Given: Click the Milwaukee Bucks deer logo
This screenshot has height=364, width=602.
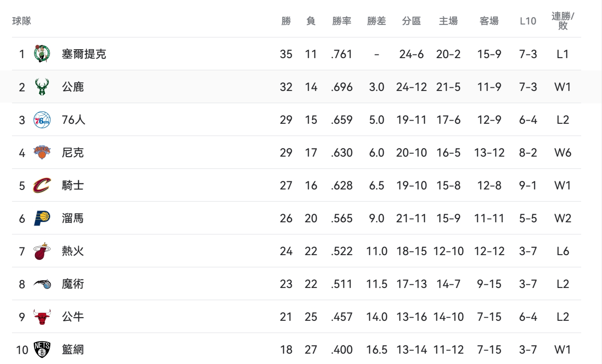Looking at the screenshot, I should [42, 87].
